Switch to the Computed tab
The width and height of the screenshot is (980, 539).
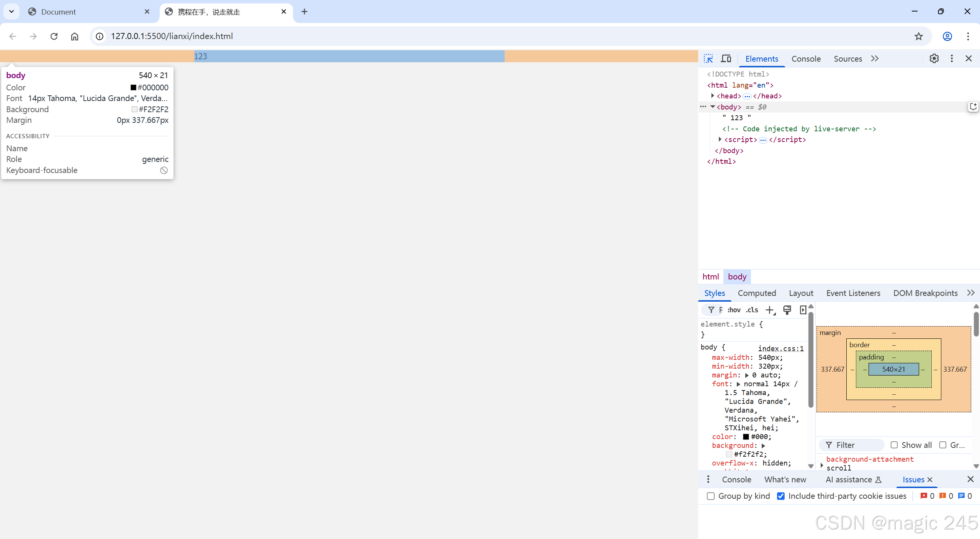(757, 293)
